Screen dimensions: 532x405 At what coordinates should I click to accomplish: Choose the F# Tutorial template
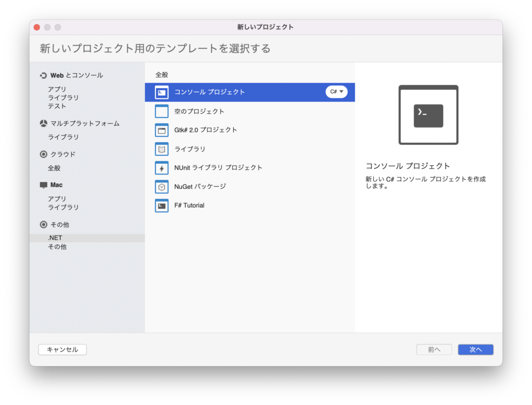tap(250, 206)
